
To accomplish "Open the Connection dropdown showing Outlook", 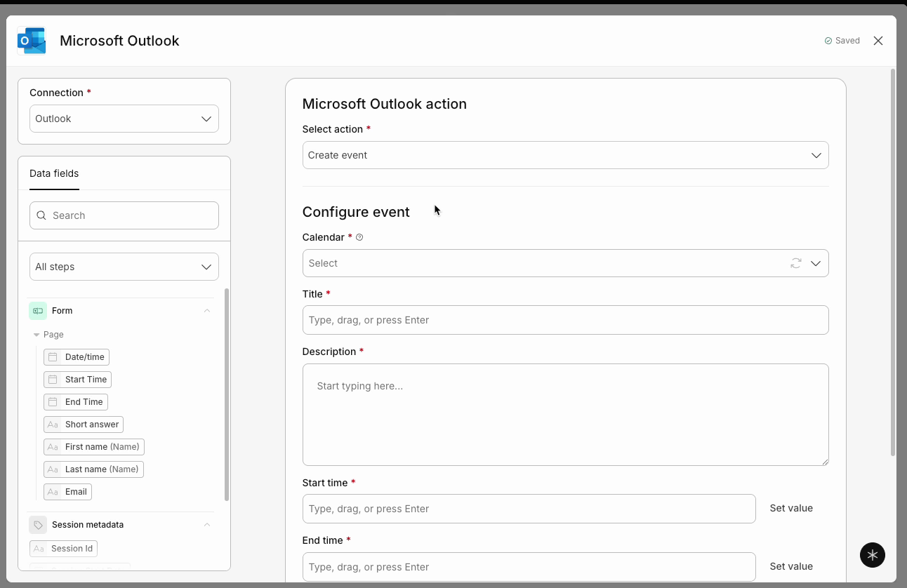I will (124, 119).
